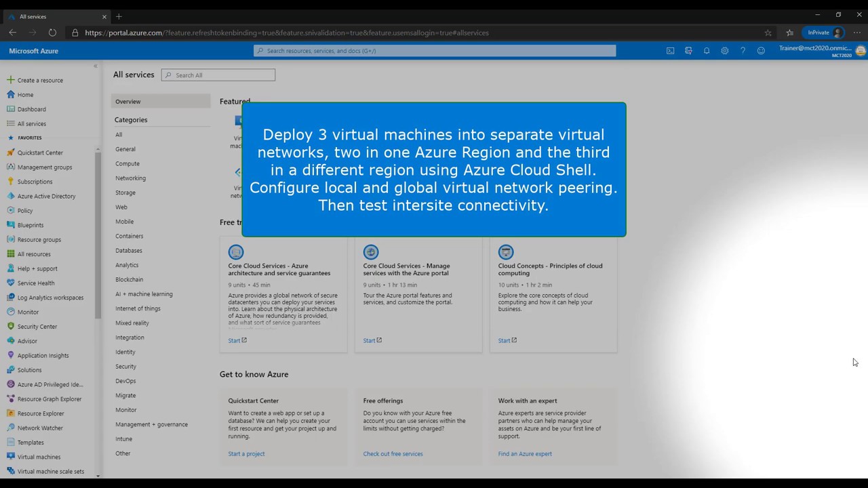The height and width of the screenshot is (488, 868).
Task: Click the Create a resource plus icon
Action: click(10, 80)
